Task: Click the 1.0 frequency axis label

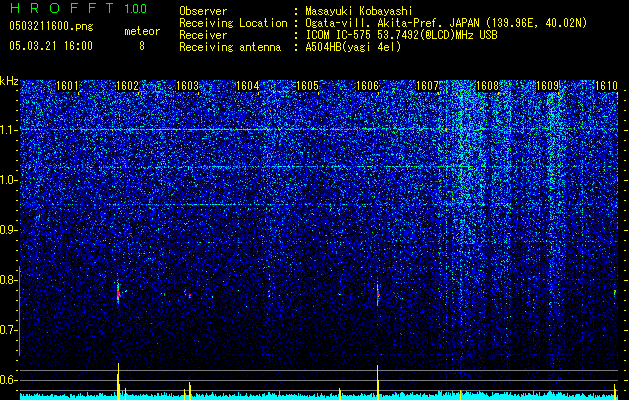Action: tap(9, 180)
